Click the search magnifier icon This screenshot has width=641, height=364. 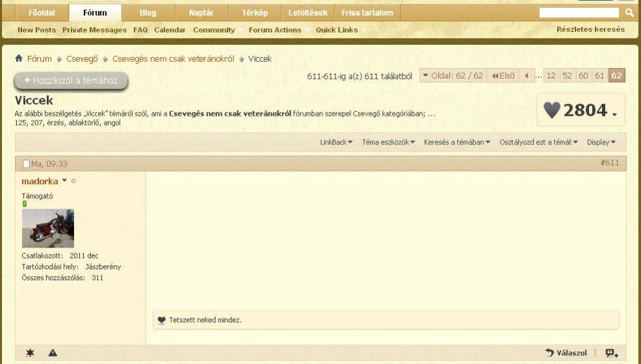click(629, 12)
